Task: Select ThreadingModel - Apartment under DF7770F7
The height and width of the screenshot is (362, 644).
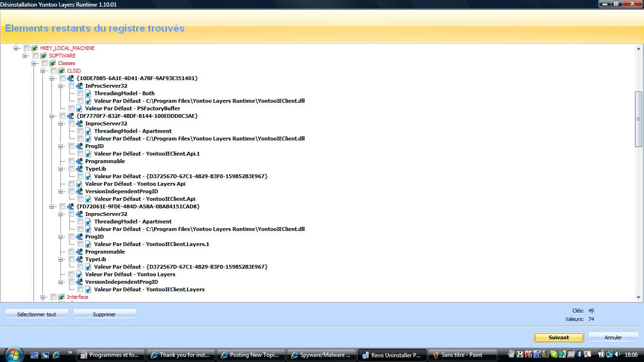Action: 132,131
